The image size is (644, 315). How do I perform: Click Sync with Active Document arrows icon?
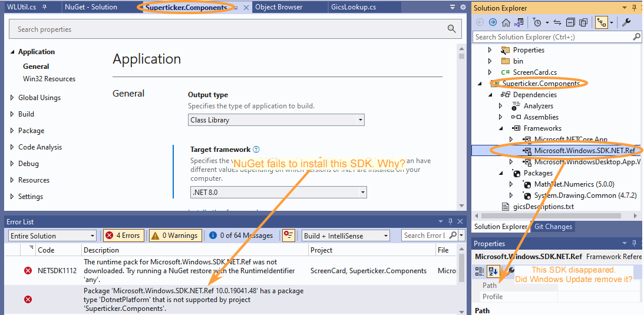pos(557,22)
